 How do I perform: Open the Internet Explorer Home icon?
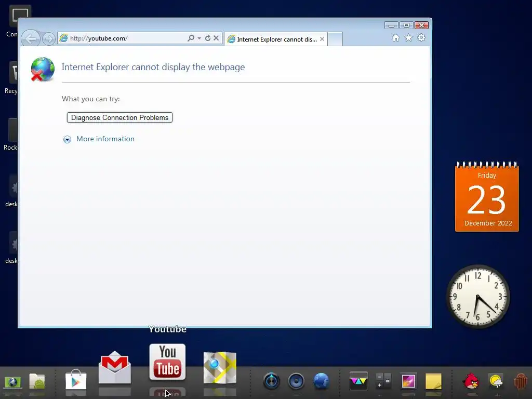coord(395,37)
